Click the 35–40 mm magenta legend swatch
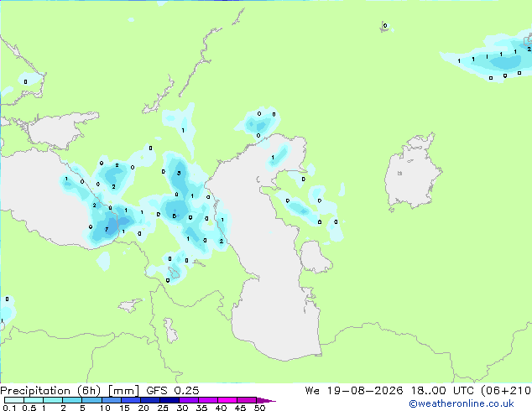This screenshot has width=532, height=411. (208, 400)
